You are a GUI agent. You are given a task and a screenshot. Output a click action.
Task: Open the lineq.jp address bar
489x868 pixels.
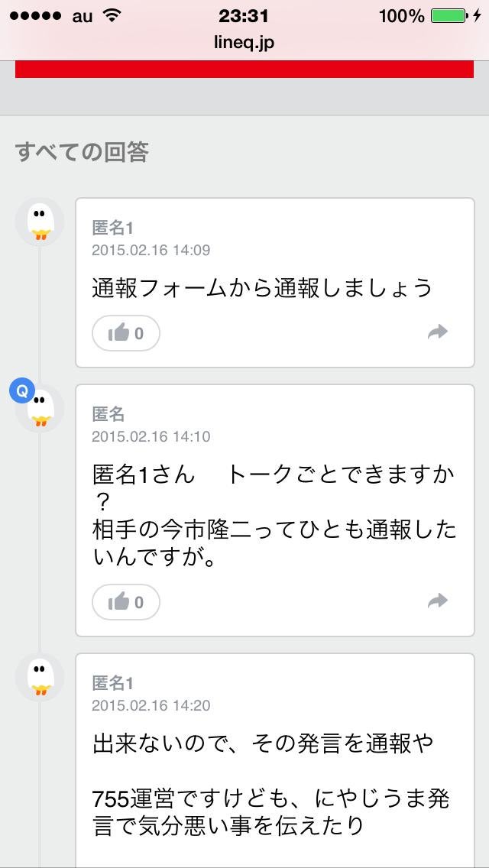pos(244,43)
